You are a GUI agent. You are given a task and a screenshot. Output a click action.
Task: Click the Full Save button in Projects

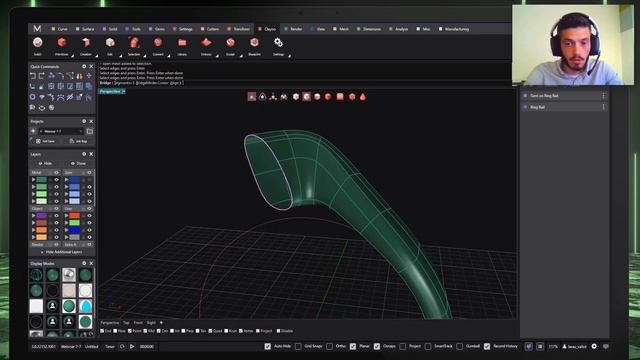(45, 141)
